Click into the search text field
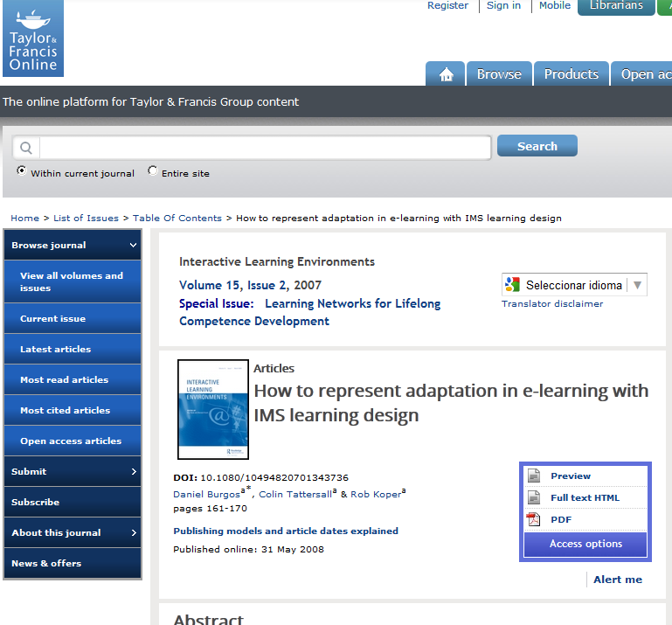The width and height of the screenshot is (672, 625). pos(264,148)
